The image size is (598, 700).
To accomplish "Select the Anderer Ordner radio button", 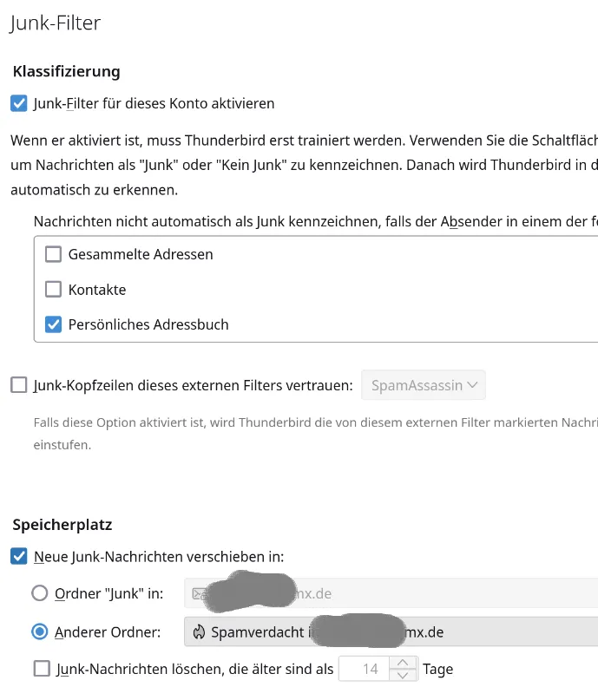I will [x=40, y=632].
